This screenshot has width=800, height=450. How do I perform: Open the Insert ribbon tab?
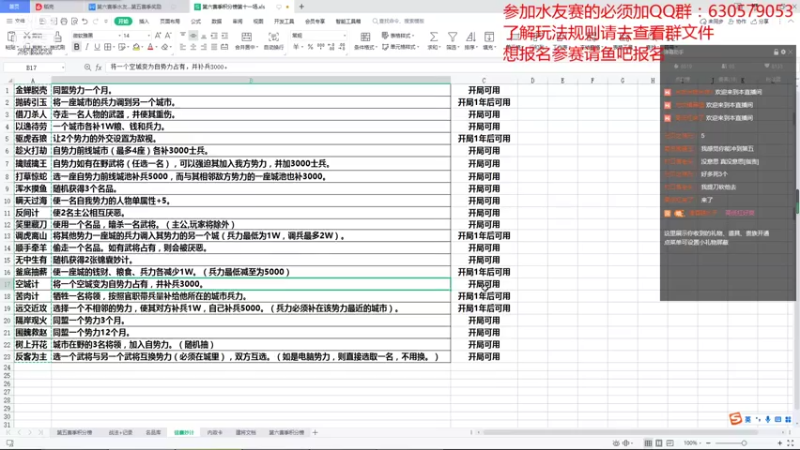[144, 21]
